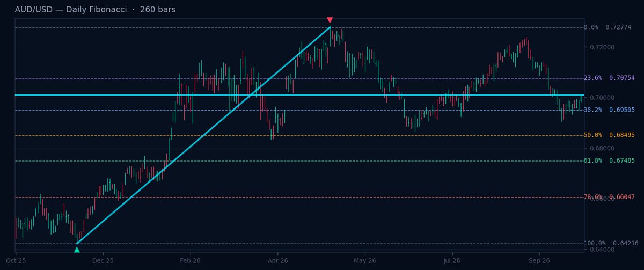Click the green swing-low marker triangle
The height and width of the screenshot is (270, 644).
(77, 250)
